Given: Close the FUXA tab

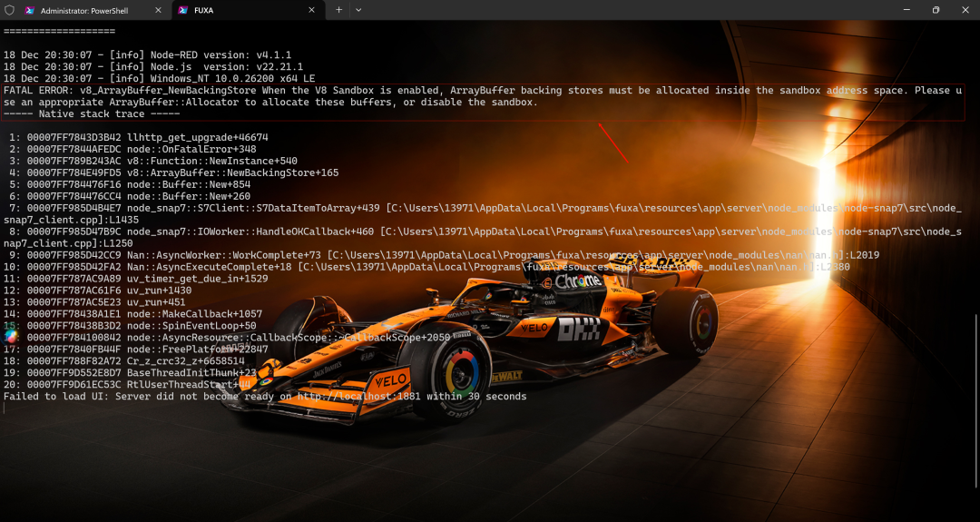Looking at the screenshot, I should coord(312,10).
